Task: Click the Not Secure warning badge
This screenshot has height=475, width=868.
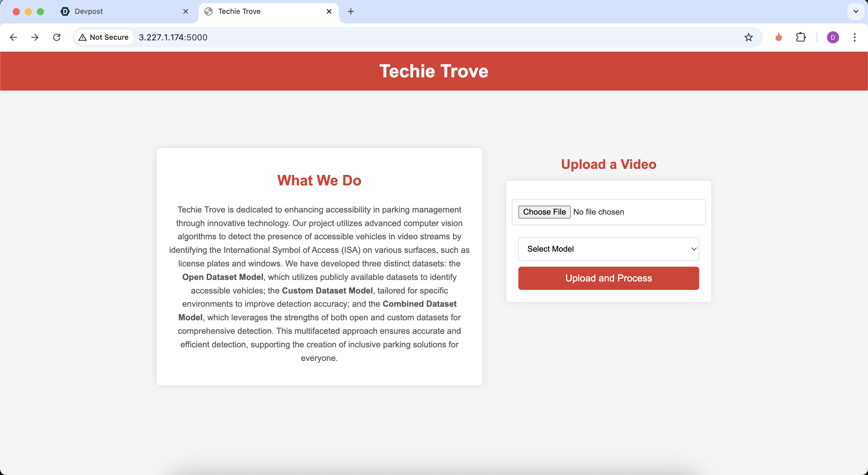Action: pos(104,37)
